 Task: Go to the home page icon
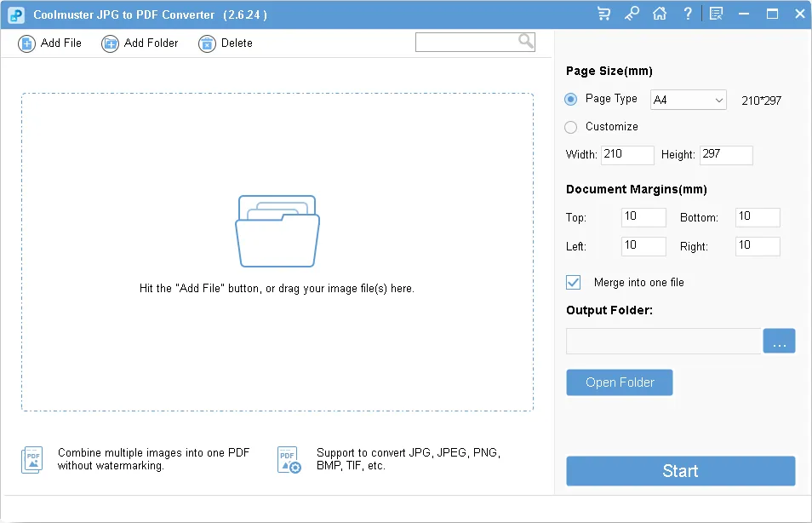click(659, 14)
